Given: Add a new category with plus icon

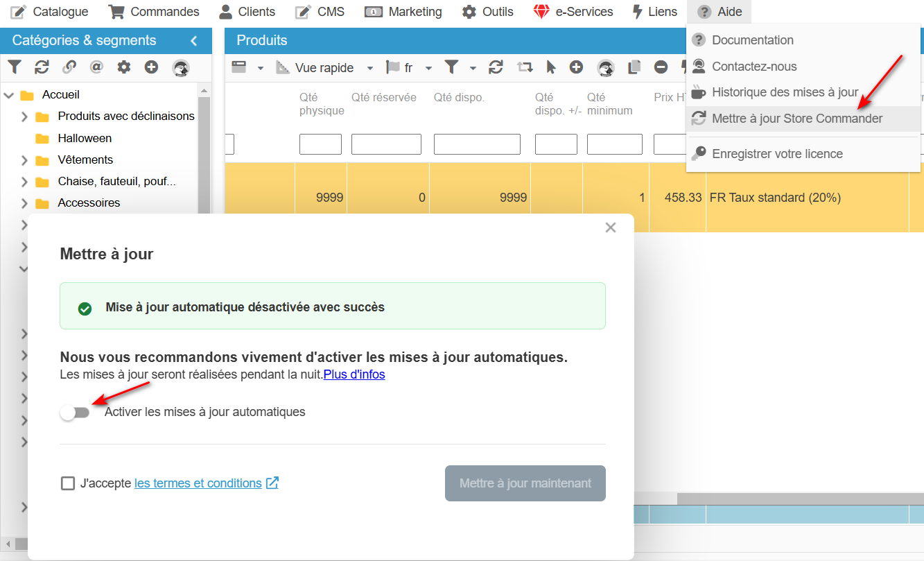Looking at the screenshot, I should tap(151, 67).
